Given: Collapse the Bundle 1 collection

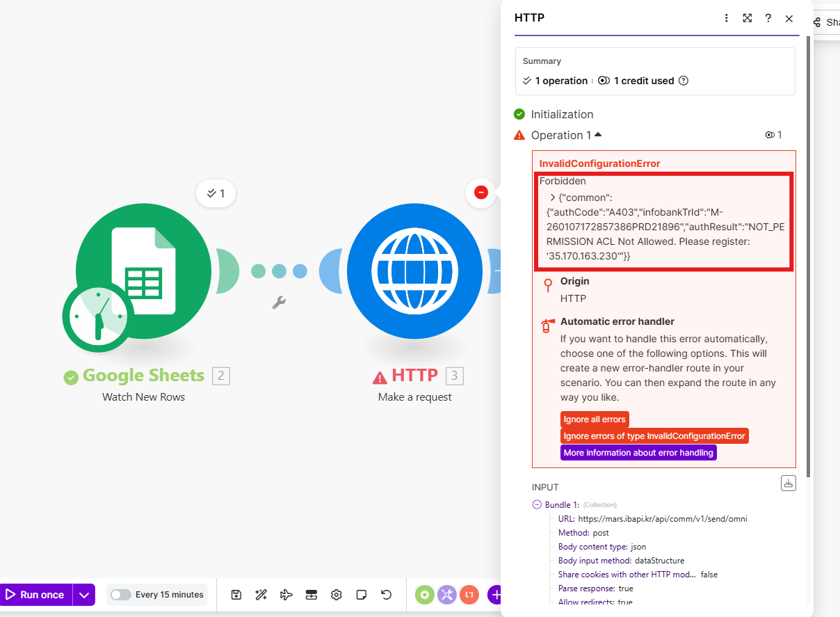Looking at the screenshot, I should pyautogui.click(x=537, y=504).
